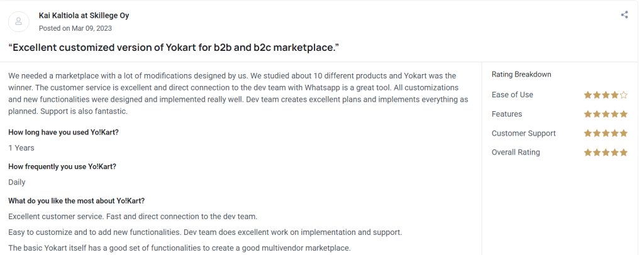Click the Rating Breakdown heading
Viewport: 644px width, 255px height.
pos(521,74)
